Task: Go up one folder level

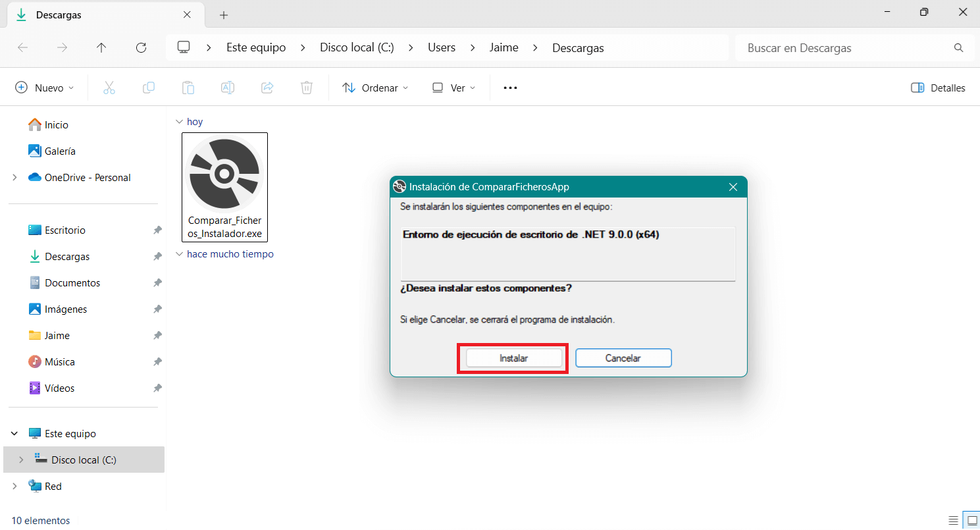Action: pyautogui.click(x=101, y=47)
